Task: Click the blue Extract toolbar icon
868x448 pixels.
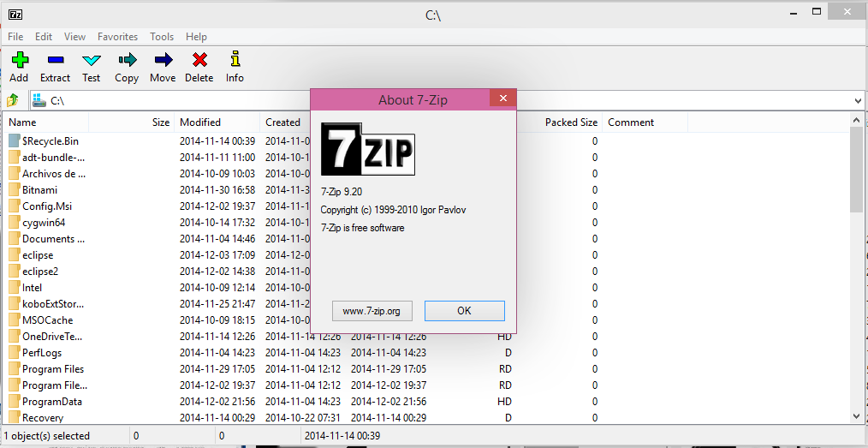Action: pos(56,59)
